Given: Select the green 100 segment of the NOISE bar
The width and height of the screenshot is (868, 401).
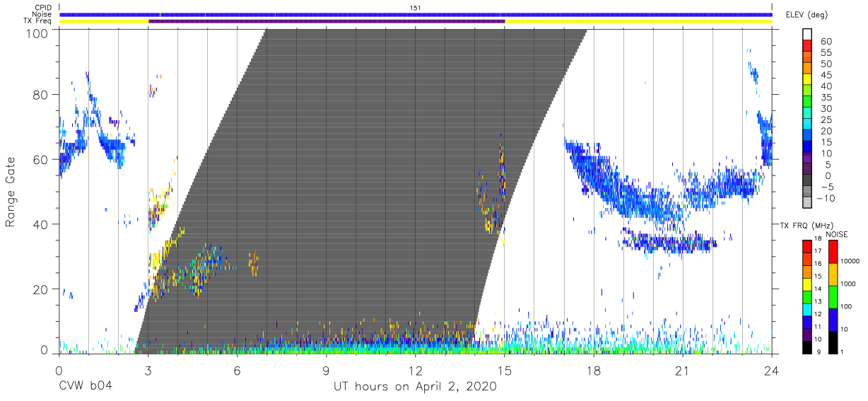Looking at the screenshot, I should coord(832,296).
